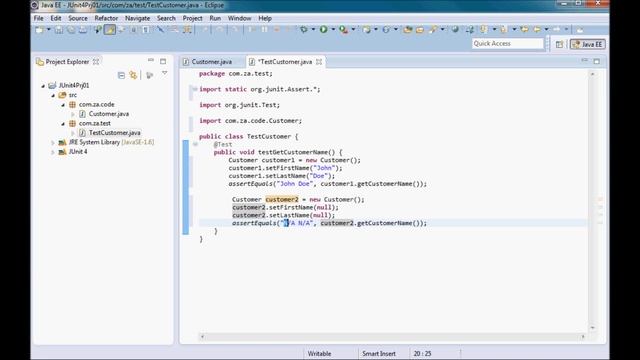Open the Project Explorer View Menu triangle

pyautogui.click(x=164, y=73)
